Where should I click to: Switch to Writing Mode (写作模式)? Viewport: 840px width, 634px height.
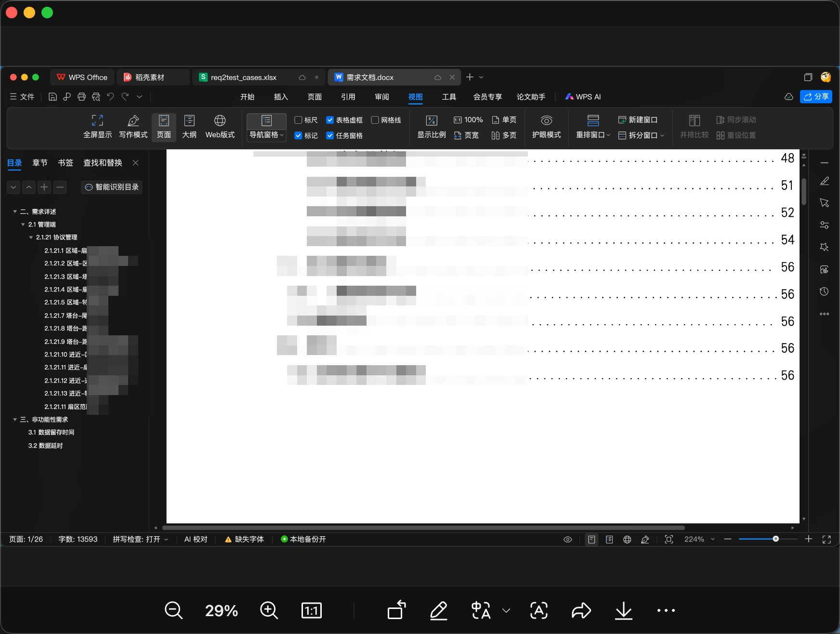coord(133,127)
